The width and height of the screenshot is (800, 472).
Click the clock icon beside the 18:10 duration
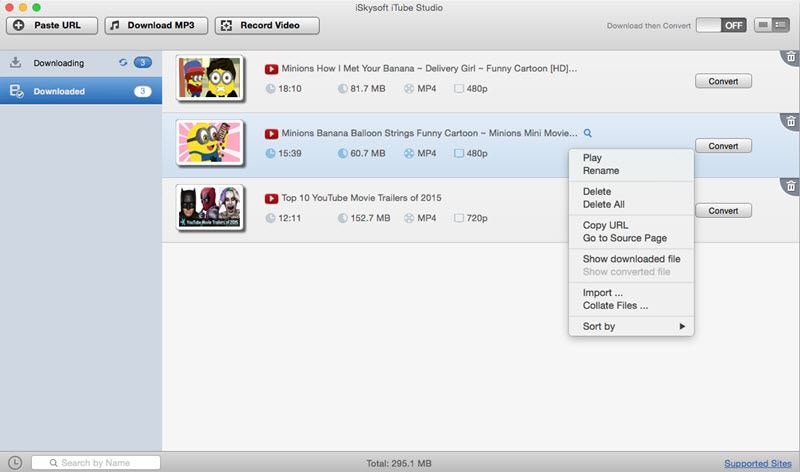270,89
